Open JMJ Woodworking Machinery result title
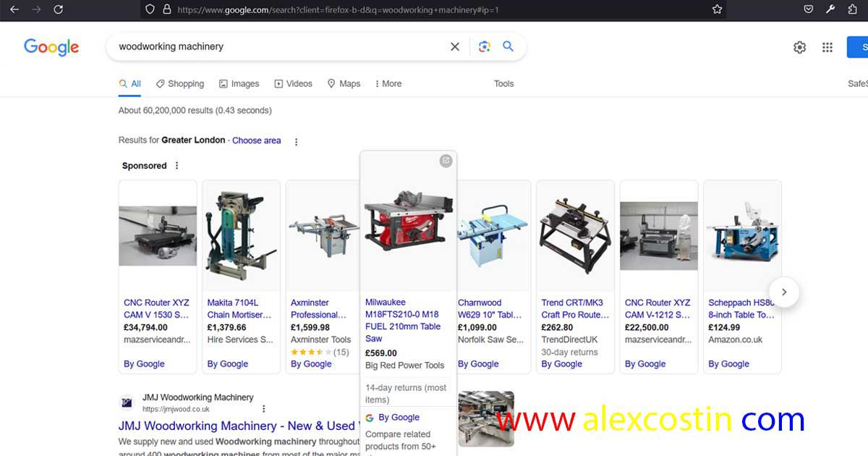The height and width of the screenshot is (456, 868). click(237, 426)
